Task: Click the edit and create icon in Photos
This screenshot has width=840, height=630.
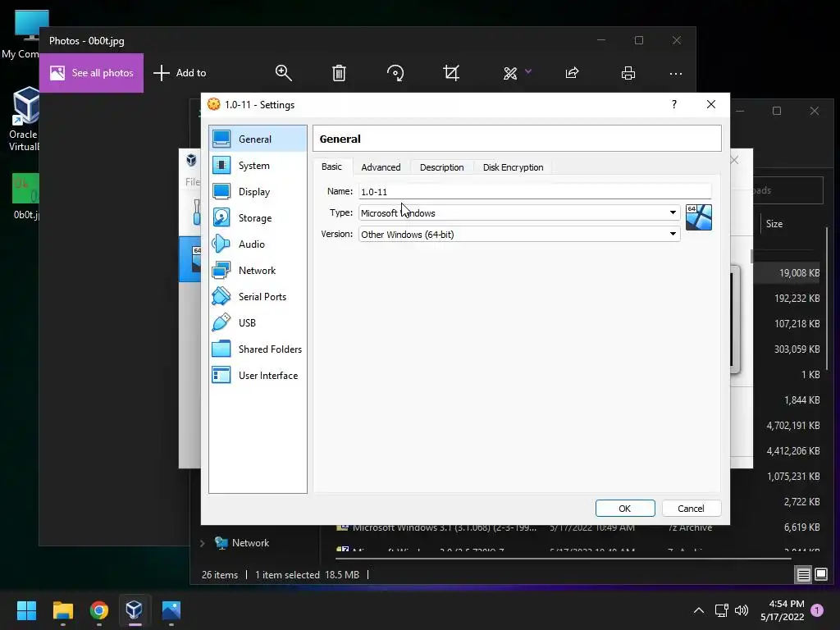Action: 510,73
